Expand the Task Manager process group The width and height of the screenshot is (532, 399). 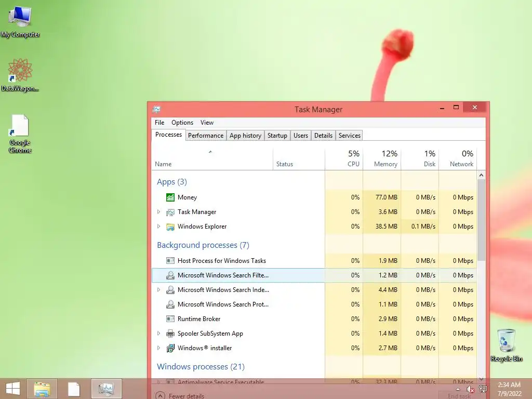(158, 212)
